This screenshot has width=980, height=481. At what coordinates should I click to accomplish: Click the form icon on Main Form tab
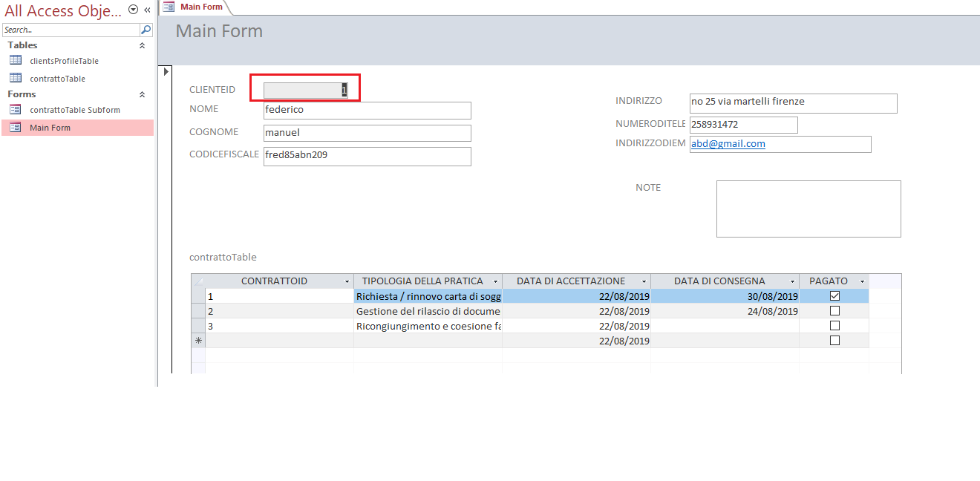click(x=169, y=7)
